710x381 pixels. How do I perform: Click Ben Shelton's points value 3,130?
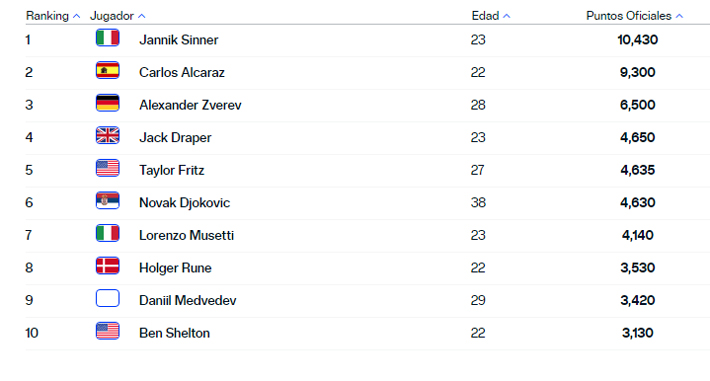(638, 333)
